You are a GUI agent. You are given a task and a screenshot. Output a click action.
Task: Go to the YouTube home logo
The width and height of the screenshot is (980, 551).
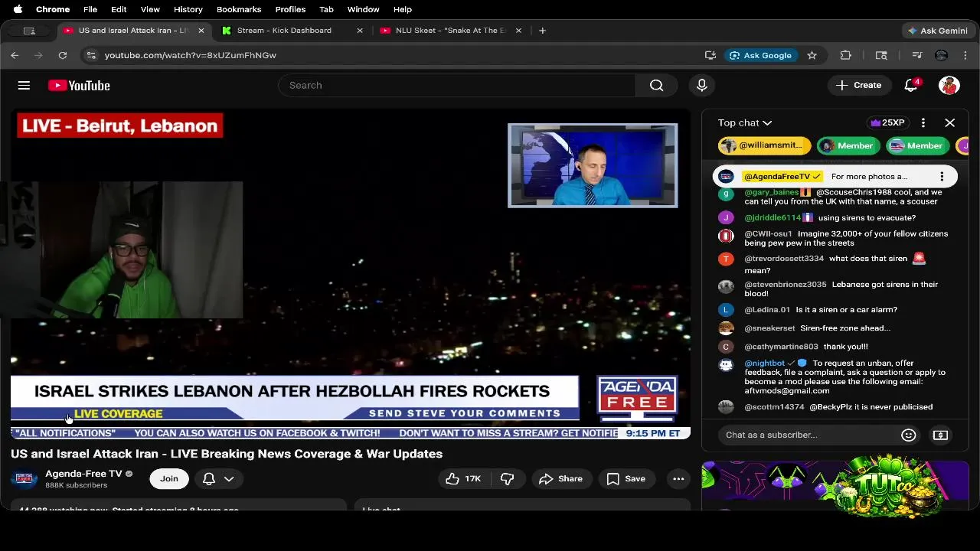[x=79, y=86]
